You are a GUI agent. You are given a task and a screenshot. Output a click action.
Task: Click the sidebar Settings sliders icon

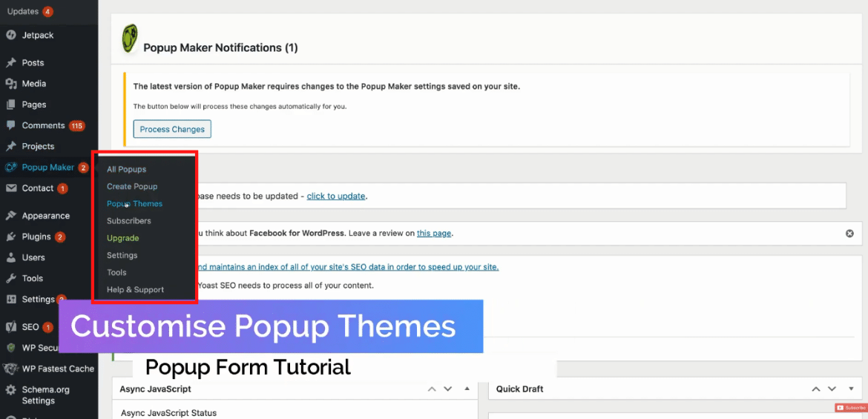tap(11, 300)
